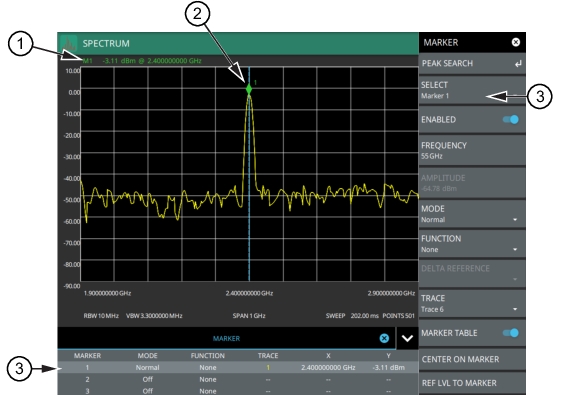Click the SPECTRUM title text

[x=106, y=43]
